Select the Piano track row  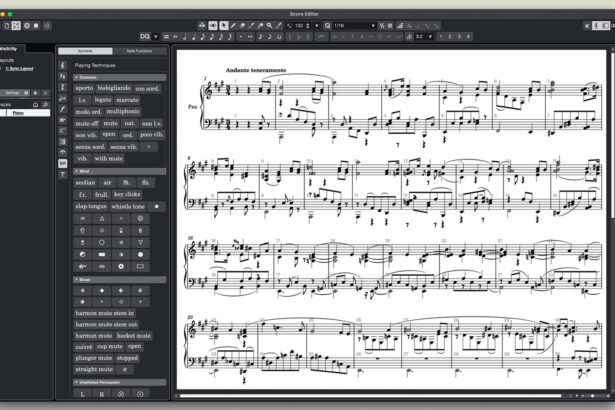25,113
